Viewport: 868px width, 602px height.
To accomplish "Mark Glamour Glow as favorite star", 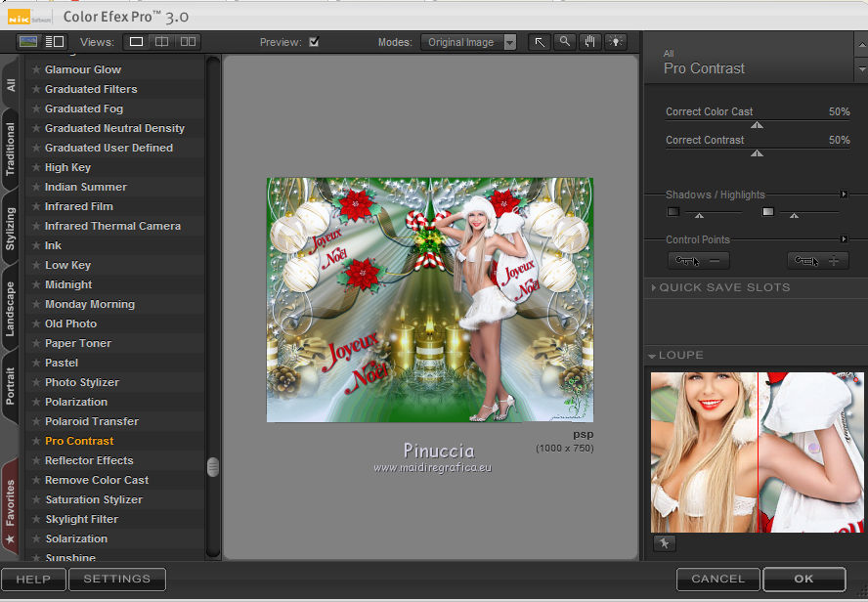I will [x=36, y=69].
